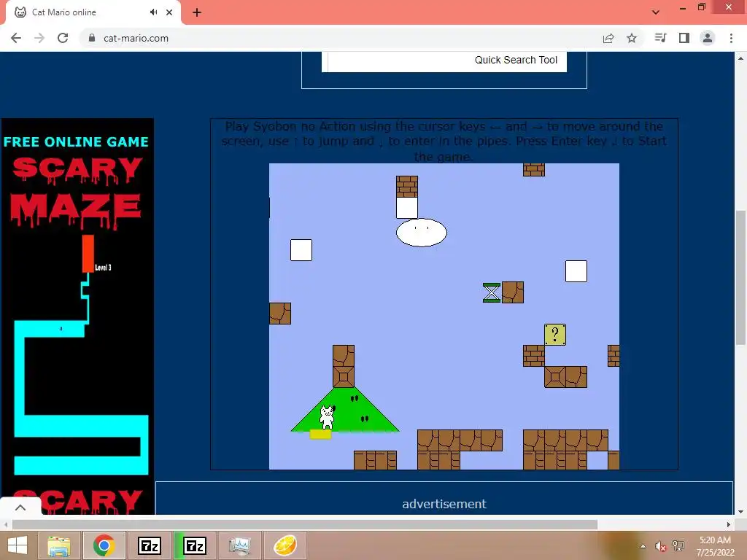The width and height of the screenshot is (747, 560).
Task: Show hidden system tray icons
Action: 643,546
